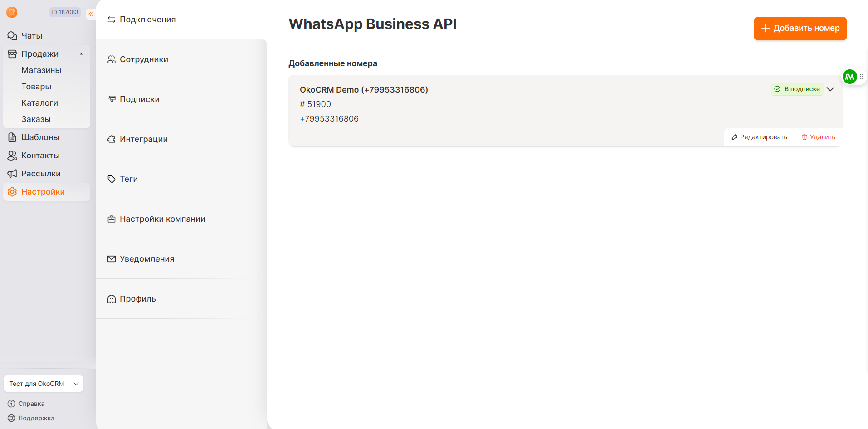
Task: Click the Integrations puzzle icon
Action: (112, 139)
